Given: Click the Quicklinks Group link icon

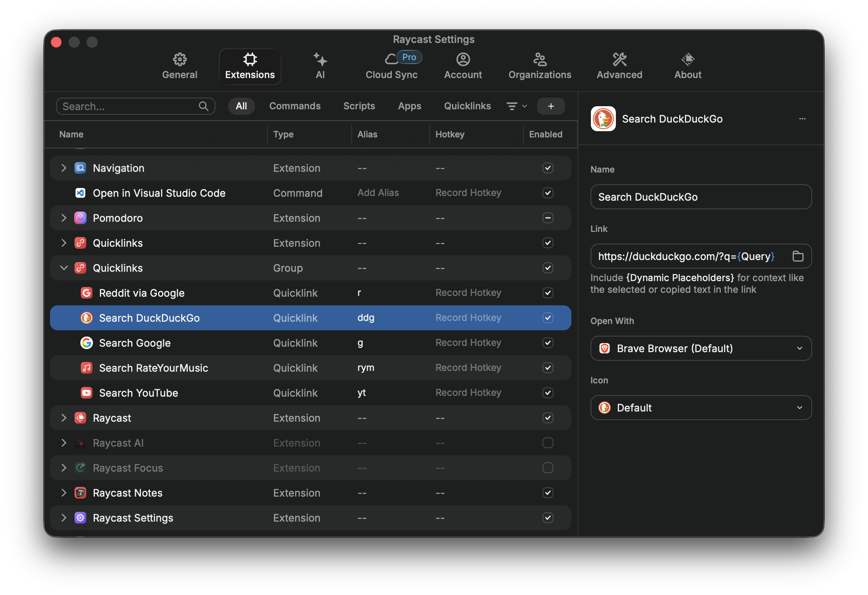Looking at the screenshot, I should [80, 268].
